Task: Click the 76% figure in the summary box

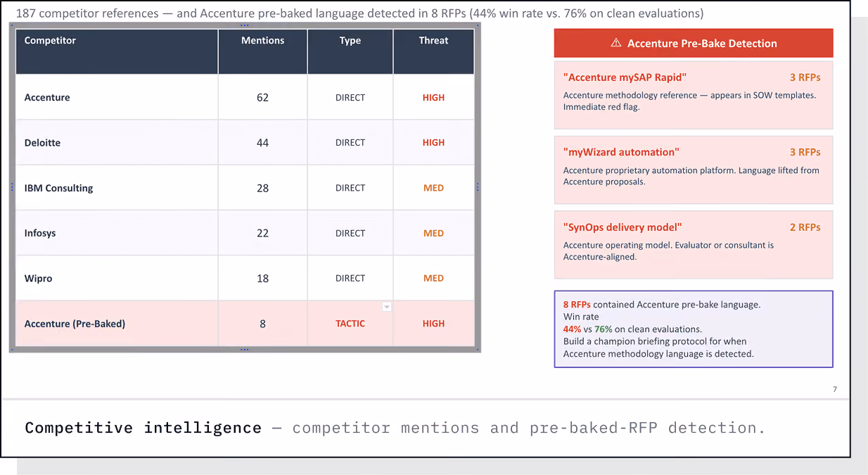Action: click(x=604, y=329)
